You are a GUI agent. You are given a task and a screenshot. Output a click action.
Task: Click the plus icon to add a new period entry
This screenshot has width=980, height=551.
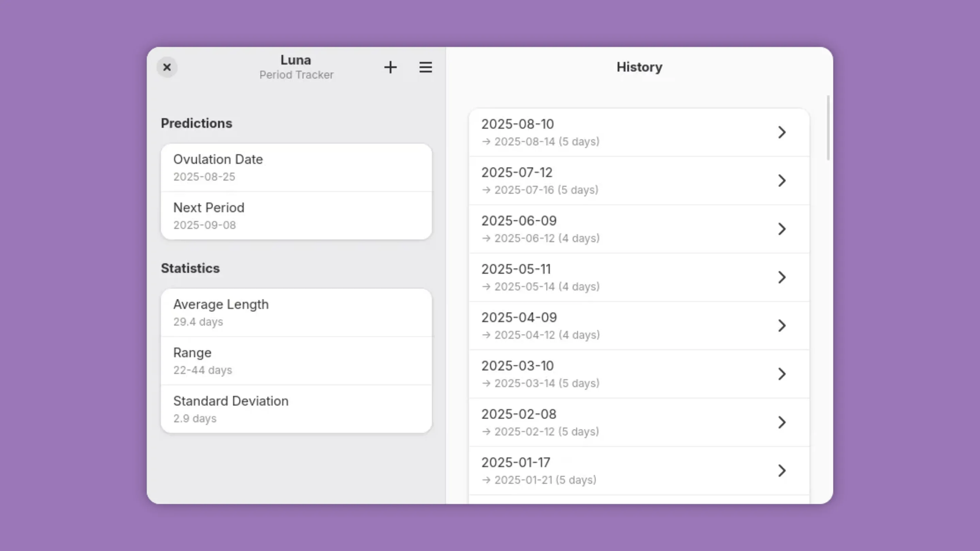pos(390,67)
